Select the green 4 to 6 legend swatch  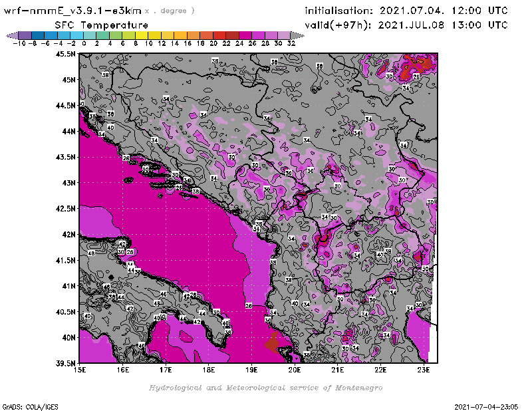coord(116,35)
